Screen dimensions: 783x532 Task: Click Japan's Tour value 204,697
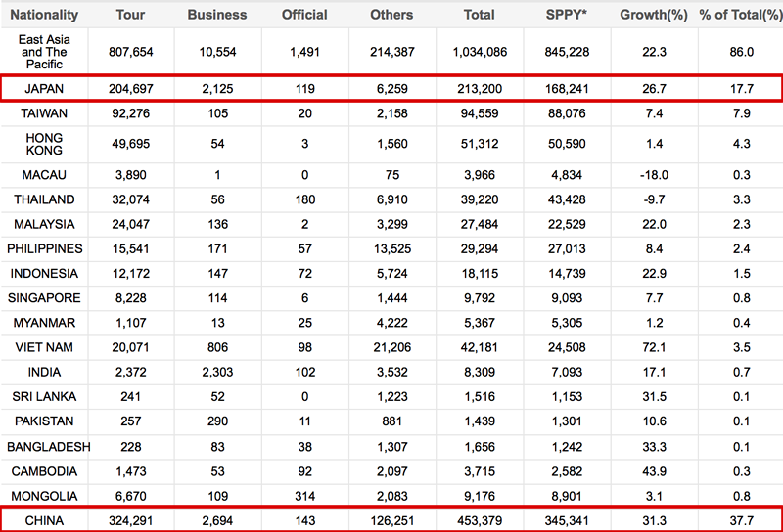[x=131, y=89]
